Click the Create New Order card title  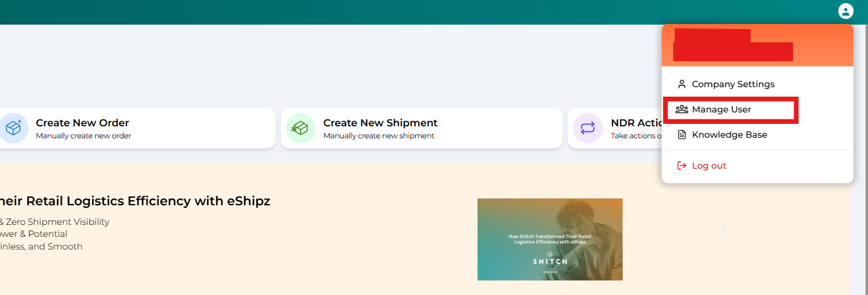point(83,123)
